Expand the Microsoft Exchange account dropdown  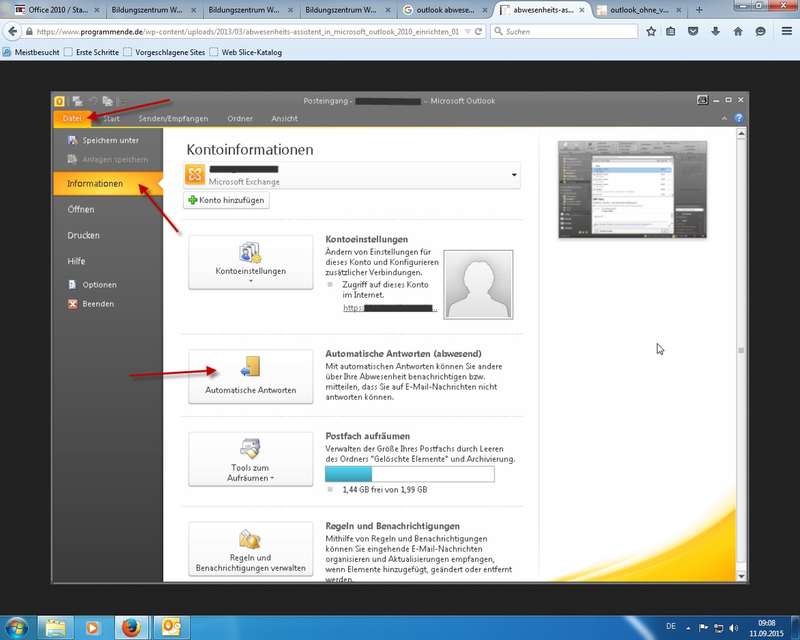[514, 175]
